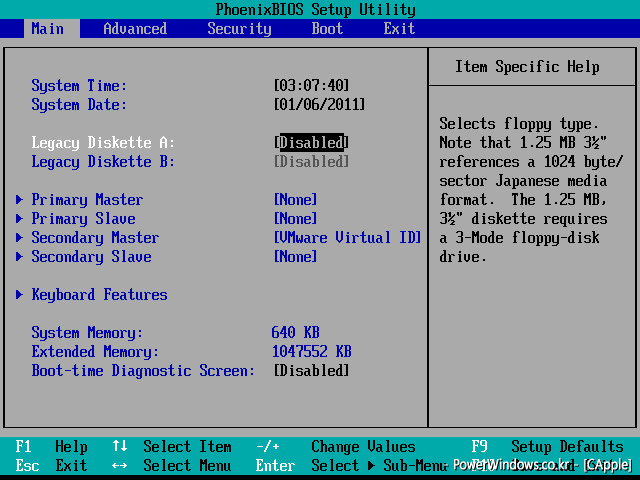
Task: Click the 1047552 KB value
Action: coord(311,351)
